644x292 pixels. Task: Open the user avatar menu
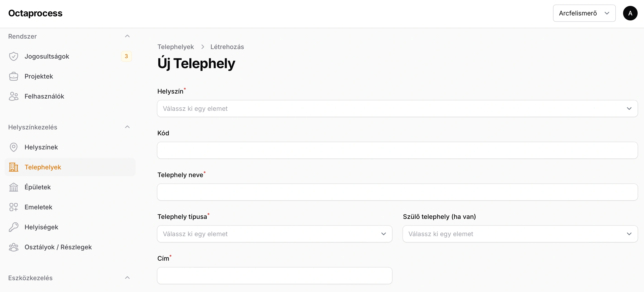(630, 13)
